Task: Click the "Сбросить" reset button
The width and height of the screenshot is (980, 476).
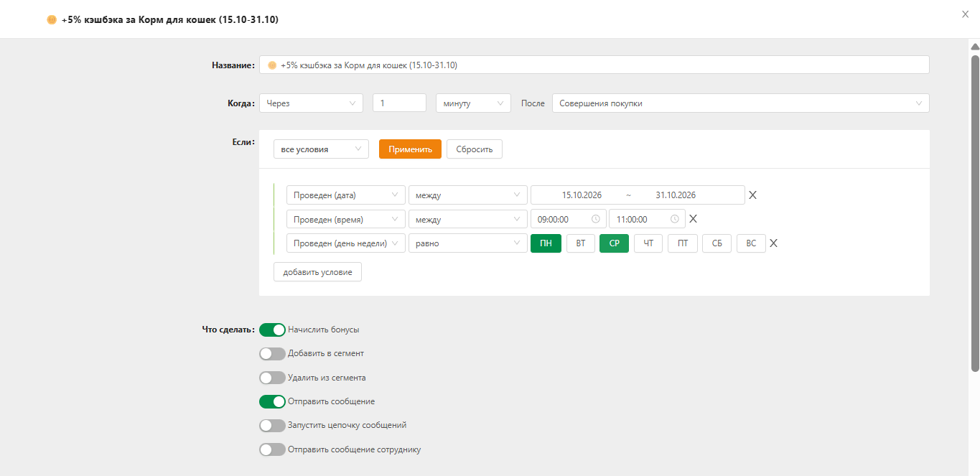Action: point(475,149)
